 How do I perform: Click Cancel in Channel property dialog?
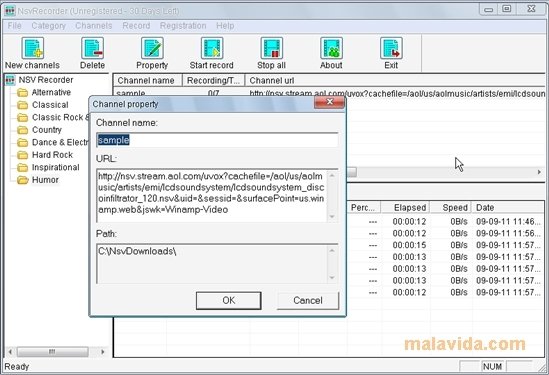308,300
